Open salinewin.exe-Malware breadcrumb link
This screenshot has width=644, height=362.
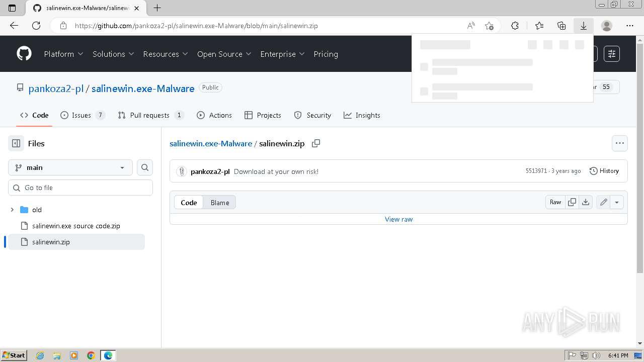pyautogui.click(x=211, y=143)
